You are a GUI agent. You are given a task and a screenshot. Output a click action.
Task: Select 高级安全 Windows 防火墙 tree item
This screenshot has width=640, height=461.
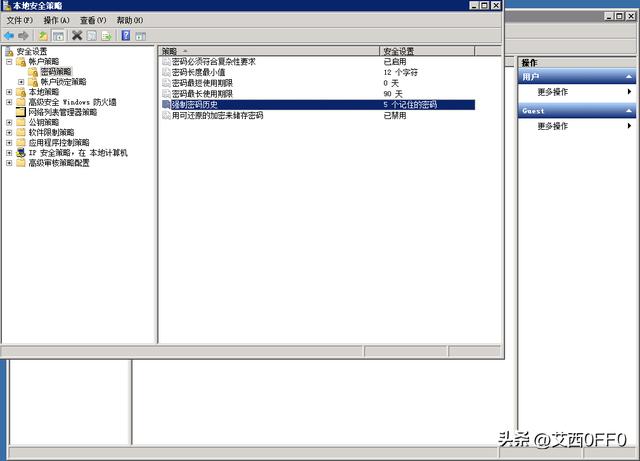pos(72,102)
